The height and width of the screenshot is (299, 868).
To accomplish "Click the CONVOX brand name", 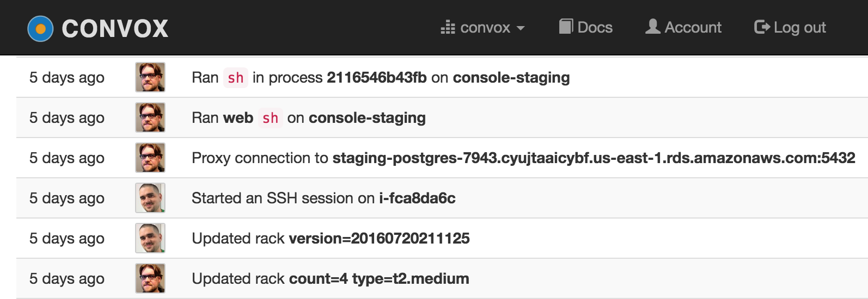I will [x=115, y=29].
